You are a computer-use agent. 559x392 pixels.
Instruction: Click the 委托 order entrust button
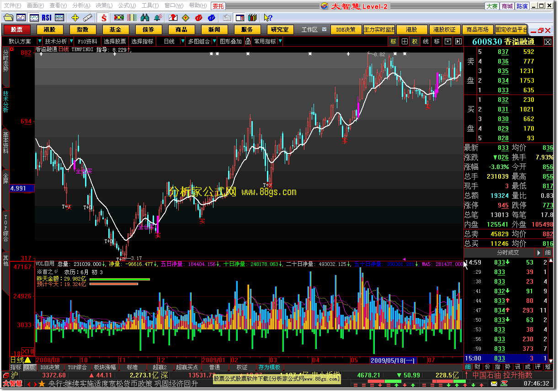218,5
